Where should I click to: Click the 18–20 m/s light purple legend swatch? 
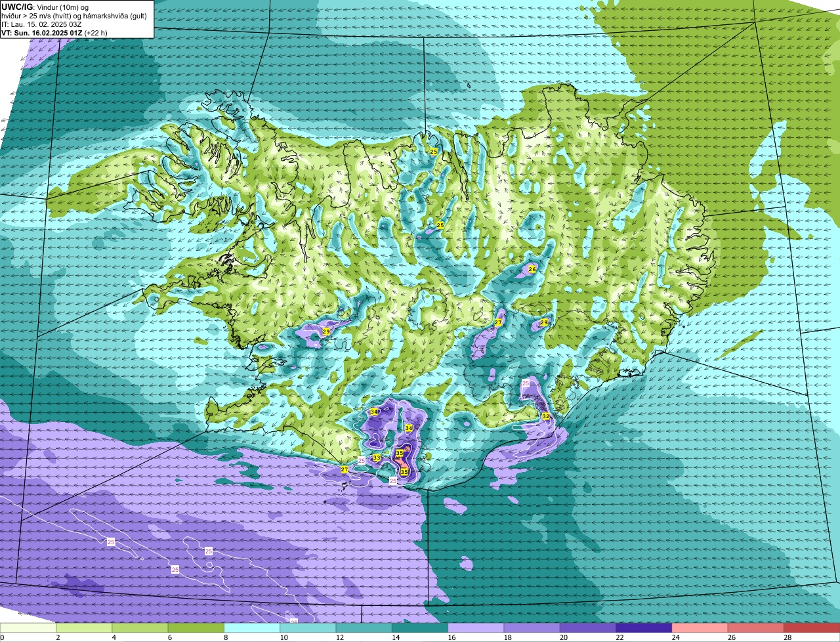click(532, 628)
